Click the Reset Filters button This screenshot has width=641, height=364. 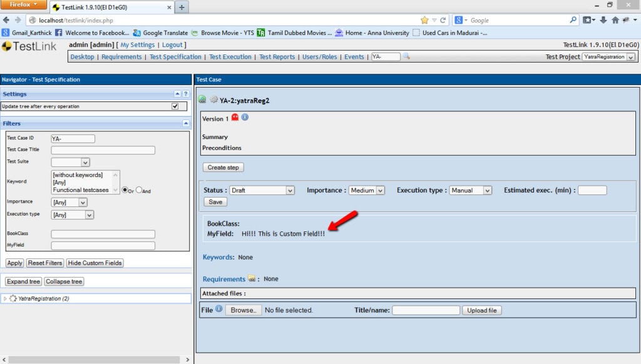(x=45, y=263)
